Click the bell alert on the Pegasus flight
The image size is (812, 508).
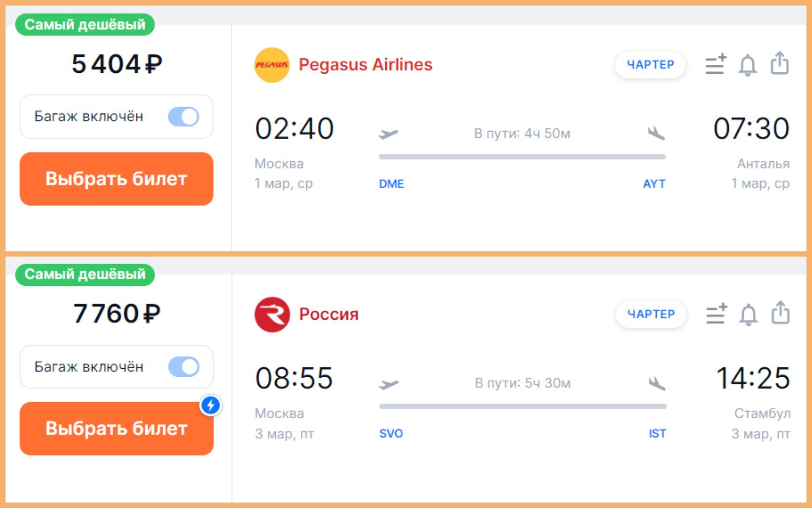pos(747,65)
